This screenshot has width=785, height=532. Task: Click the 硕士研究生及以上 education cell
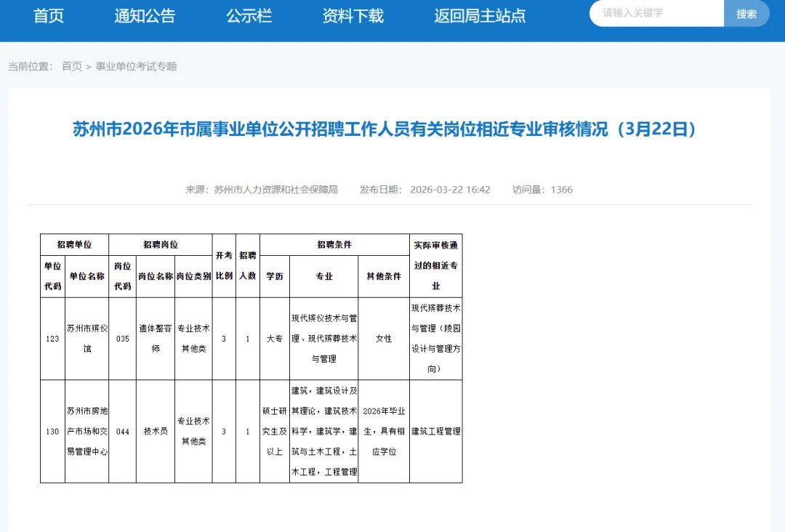[274, 432]
